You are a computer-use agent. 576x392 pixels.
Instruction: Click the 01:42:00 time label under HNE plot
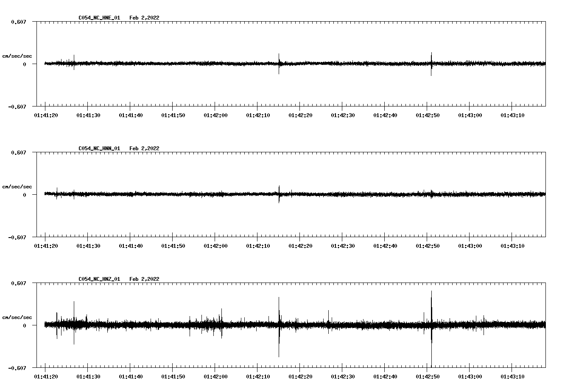[x=215, y=115]
